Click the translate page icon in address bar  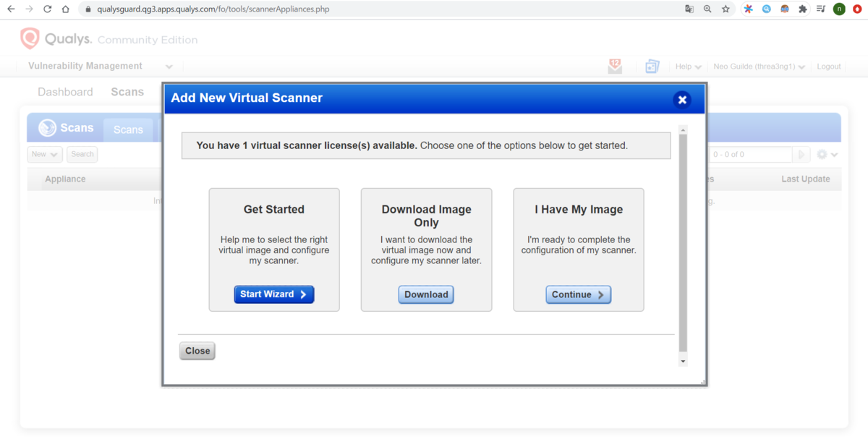coord(689,9)
